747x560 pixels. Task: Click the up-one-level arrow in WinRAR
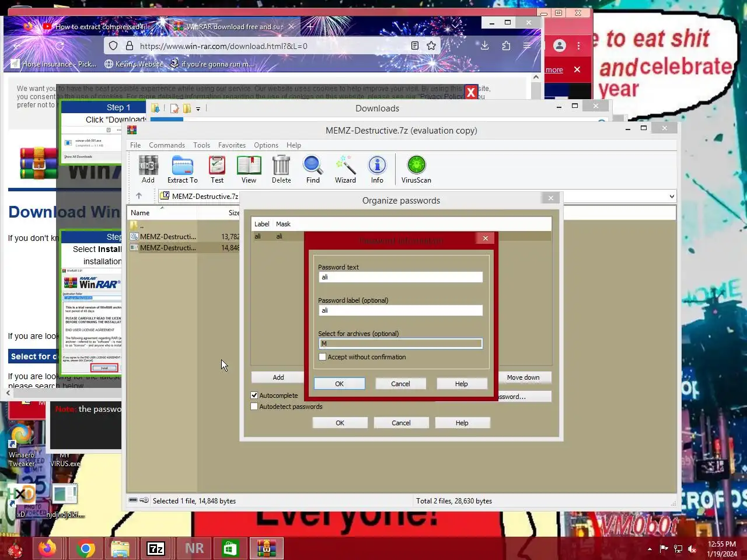click(139, 196)
